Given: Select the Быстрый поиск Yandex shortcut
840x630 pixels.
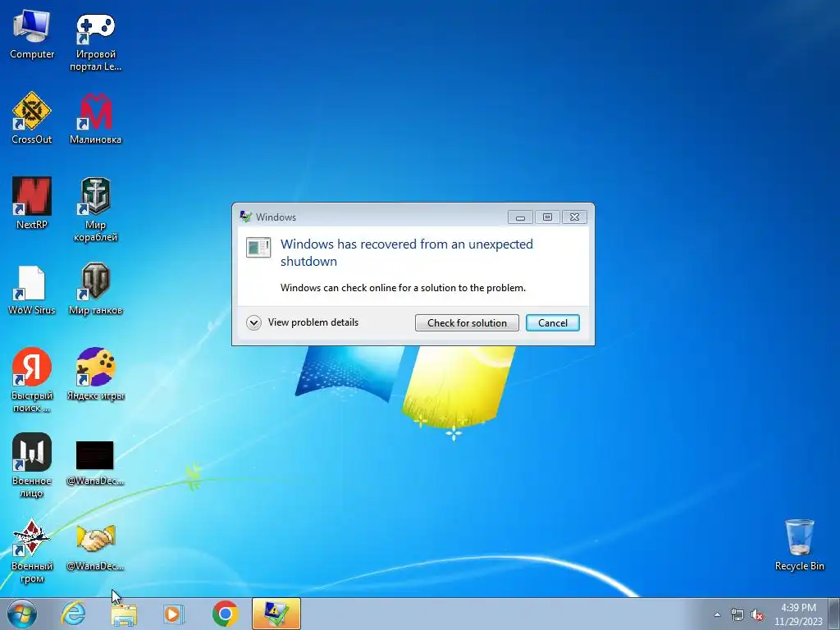Looking at the screenshot, I should pos(32,380).
